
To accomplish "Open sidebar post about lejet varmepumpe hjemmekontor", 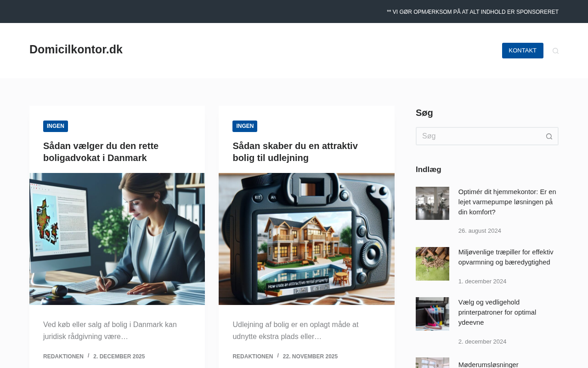I will (507, 202).
